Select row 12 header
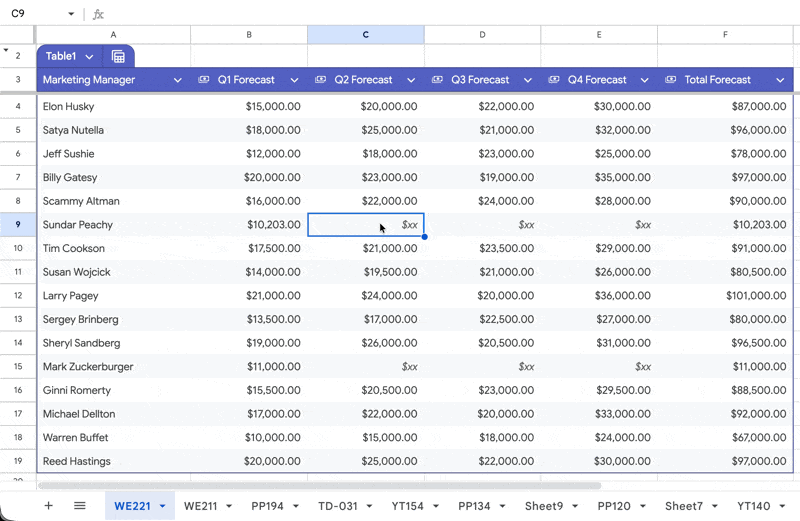 [18, 296]
